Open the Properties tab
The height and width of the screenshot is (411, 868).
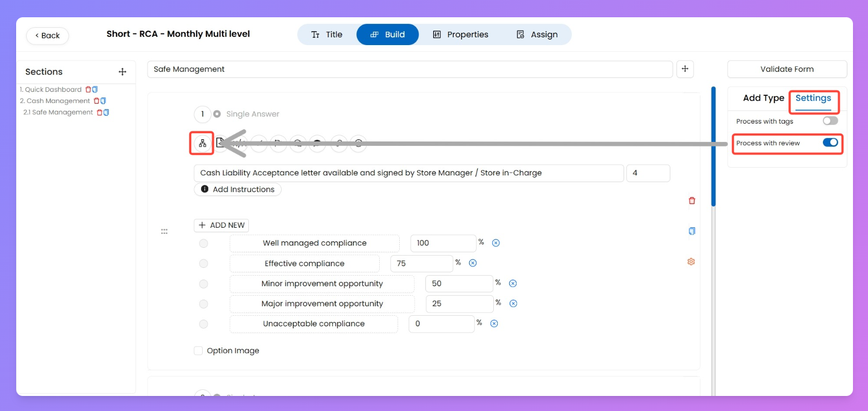pos(460,35)
